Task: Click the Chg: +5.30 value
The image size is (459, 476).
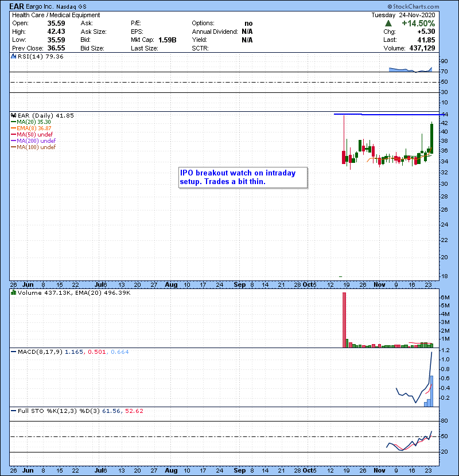Action: click(426, 32)
